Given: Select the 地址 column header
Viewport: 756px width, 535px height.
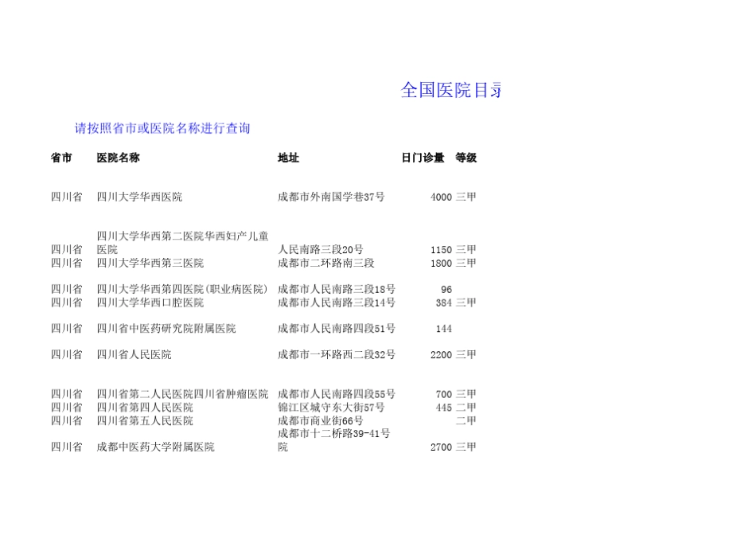Looking at the screenshot, I should pyautogui.click(x=288, y=158).
